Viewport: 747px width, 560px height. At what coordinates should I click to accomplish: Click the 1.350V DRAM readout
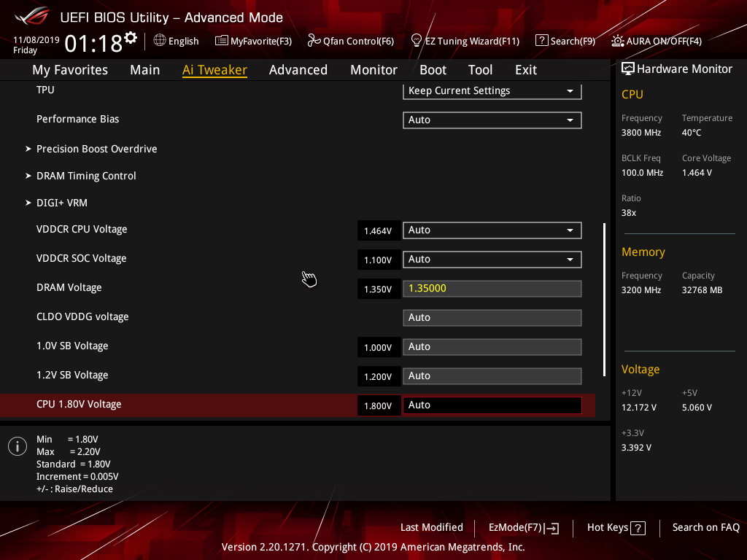pos(379,289)
